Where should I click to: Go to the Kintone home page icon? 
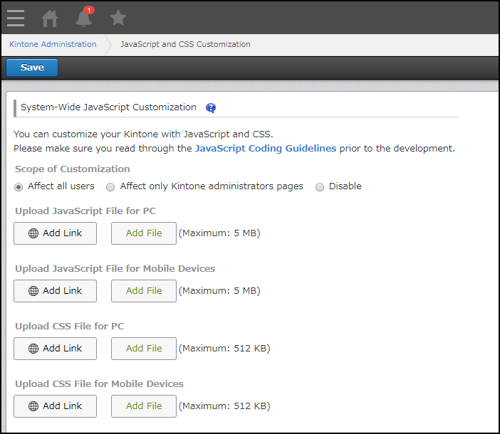point(50,18)
